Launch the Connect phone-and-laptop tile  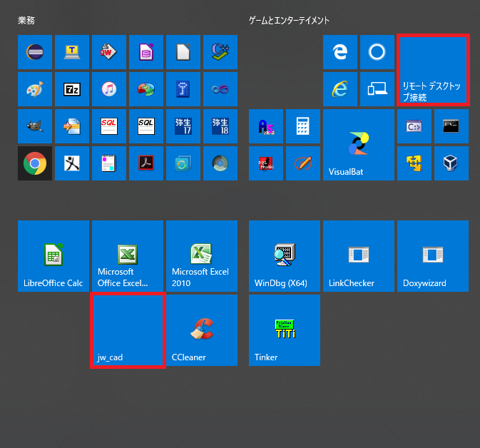377,89
